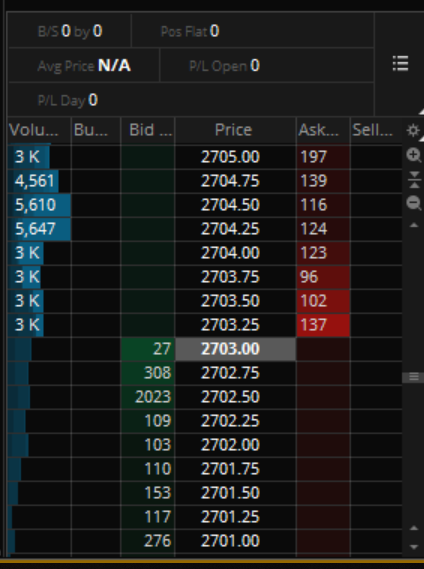This screenshot has width=424, height=569.
Task: Click the 2705.00 price cell
Action: pos(236,157)
